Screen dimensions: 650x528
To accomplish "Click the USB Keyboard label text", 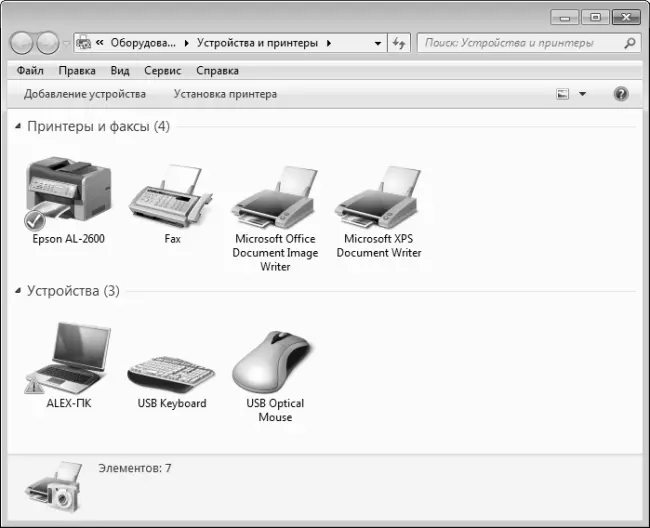I will [172, 403].
